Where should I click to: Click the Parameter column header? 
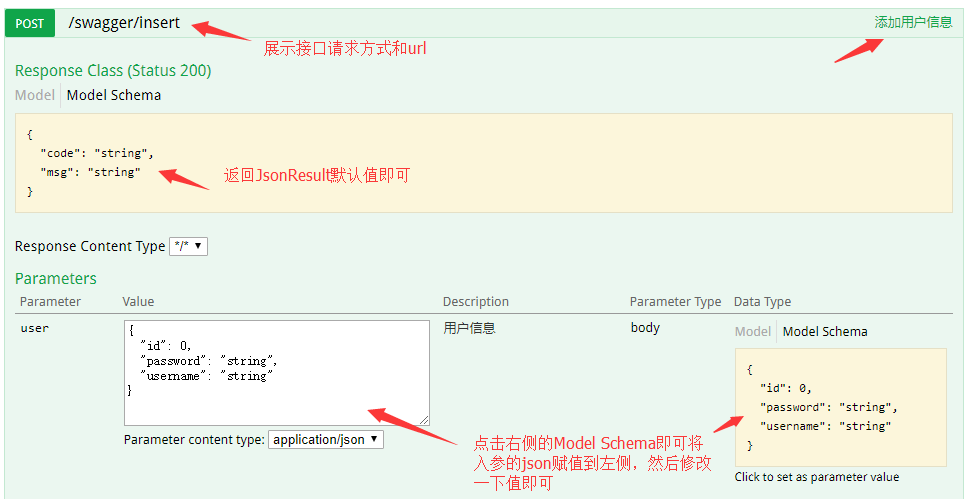(x=50, y=302)
